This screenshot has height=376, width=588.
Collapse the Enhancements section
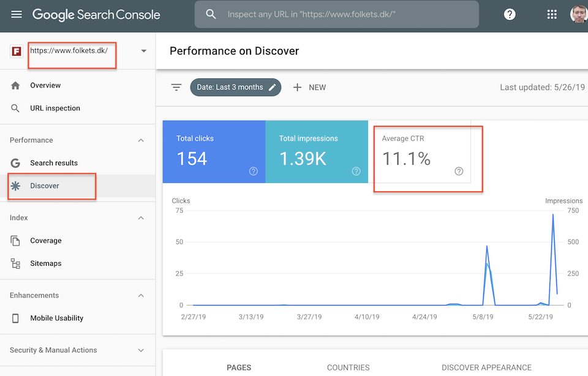(141, 295)
